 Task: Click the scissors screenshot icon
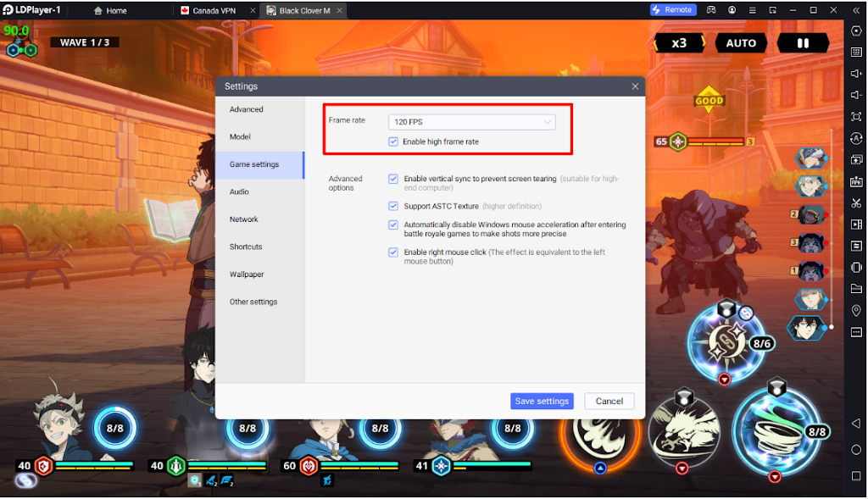pos(856,203)
